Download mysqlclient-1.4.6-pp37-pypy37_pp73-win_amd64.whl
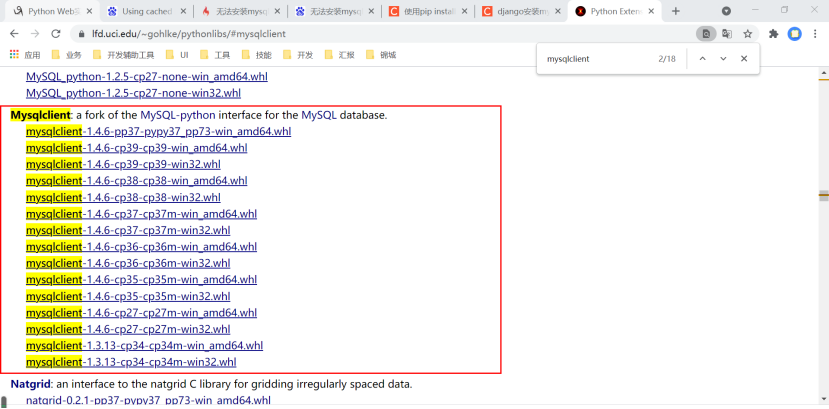Image resolution: width=829 pixels, height=409 pixels. pyautogui.click(x=159, y=131)
